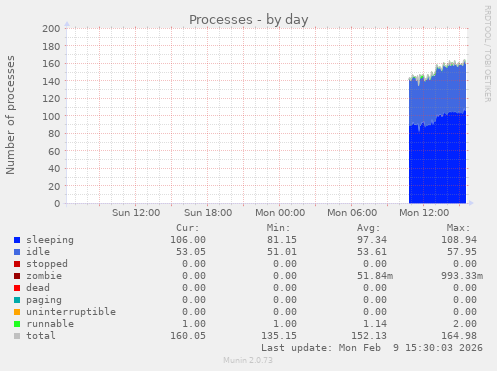Click the 'Sun 12:00' x-axis label
Image resolution: width=497 pixels, height=371 pixels.
pyautogui.click(x=136, y=213)
